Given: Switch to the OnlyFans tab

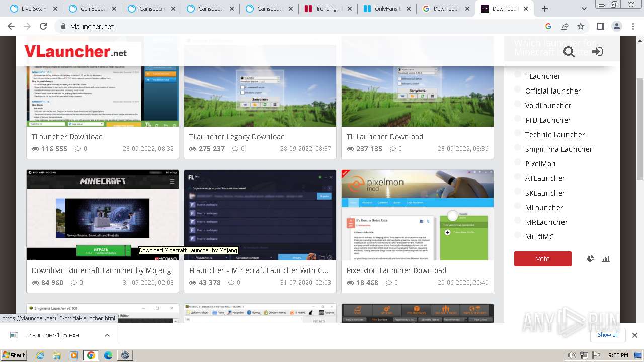Looking at the screenshot, I should [386, 9].
